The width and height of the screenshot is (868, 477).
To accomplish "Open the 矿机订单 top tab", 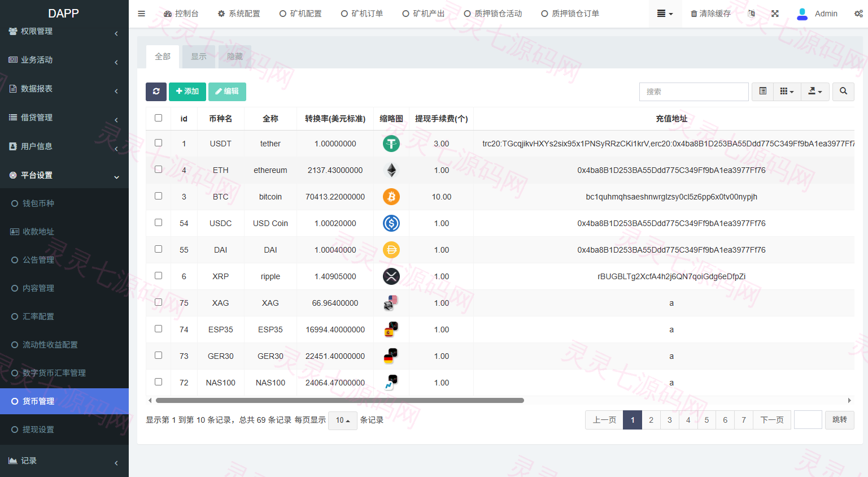I will [x=362, y=14].
